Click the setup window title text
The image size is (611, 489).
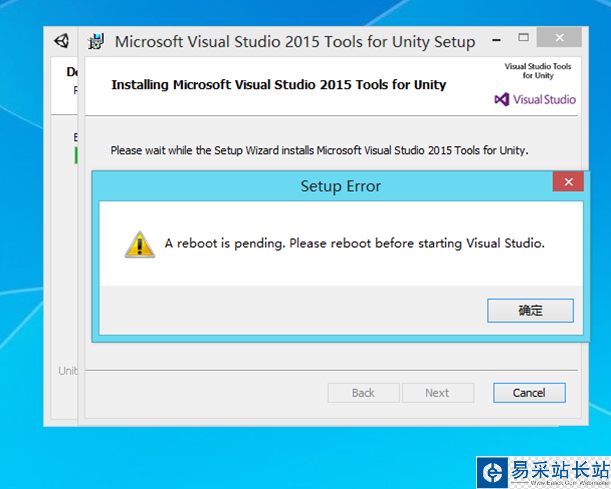point(295,42)
